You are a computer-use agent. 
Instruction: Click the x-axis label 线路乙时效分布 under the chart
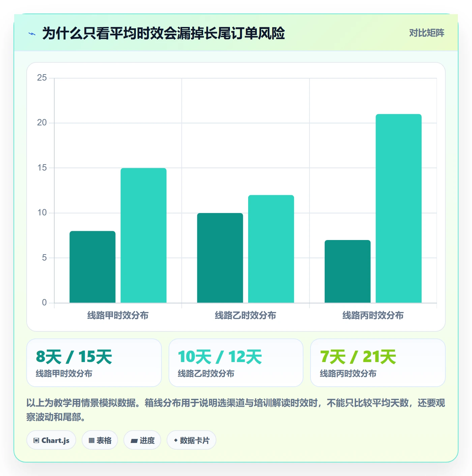pos(245,316)
